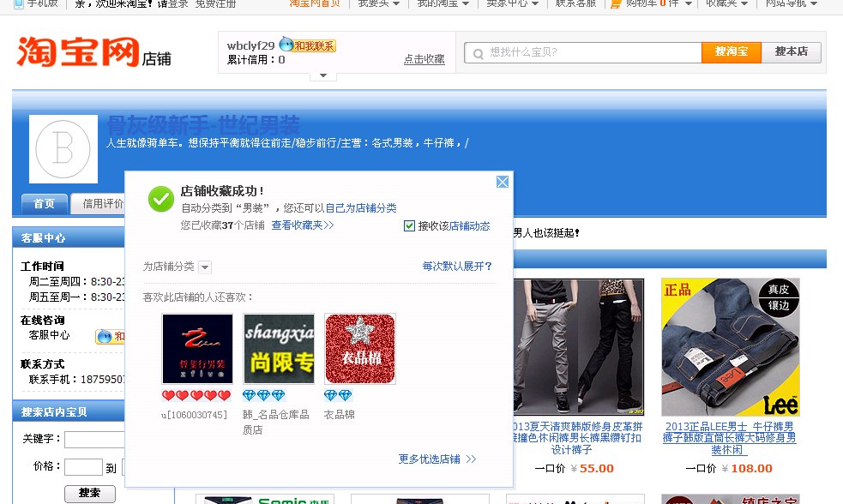The width and height of the screenshot is (843, 504).
Task: Click the two blue diamonds rating for 衣品棉
Action: click(338, 395)
